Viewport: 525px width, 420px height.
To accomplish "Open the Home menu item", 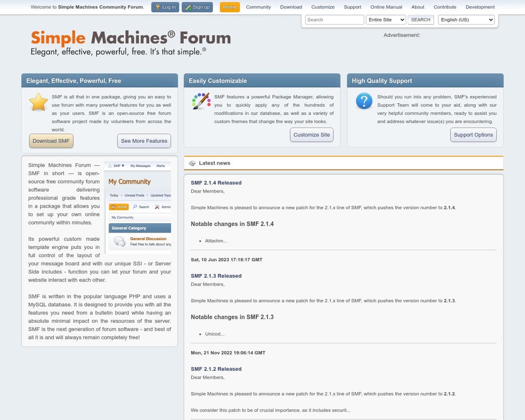I will [x=229, y=7].
